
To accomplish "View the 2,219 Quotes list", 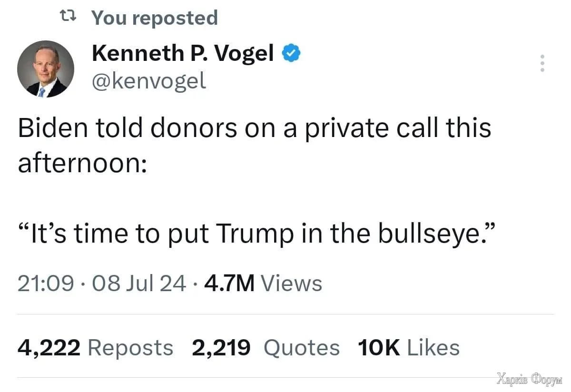I will 266,348.
